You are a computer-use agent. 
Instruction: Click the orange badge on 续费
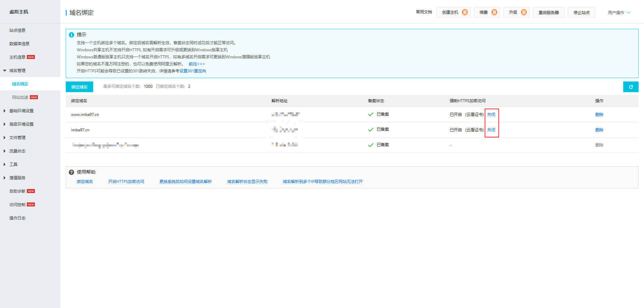[x=494, y=12]
